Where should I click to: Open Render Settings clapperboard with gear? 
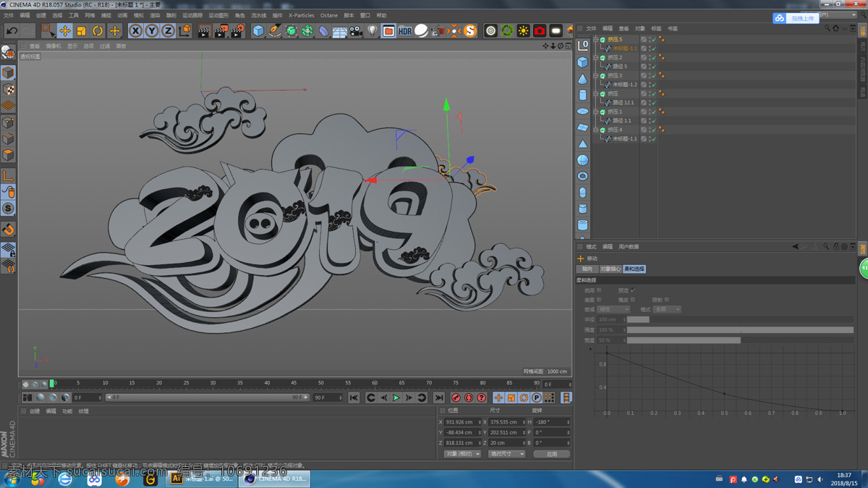[237, 30]
